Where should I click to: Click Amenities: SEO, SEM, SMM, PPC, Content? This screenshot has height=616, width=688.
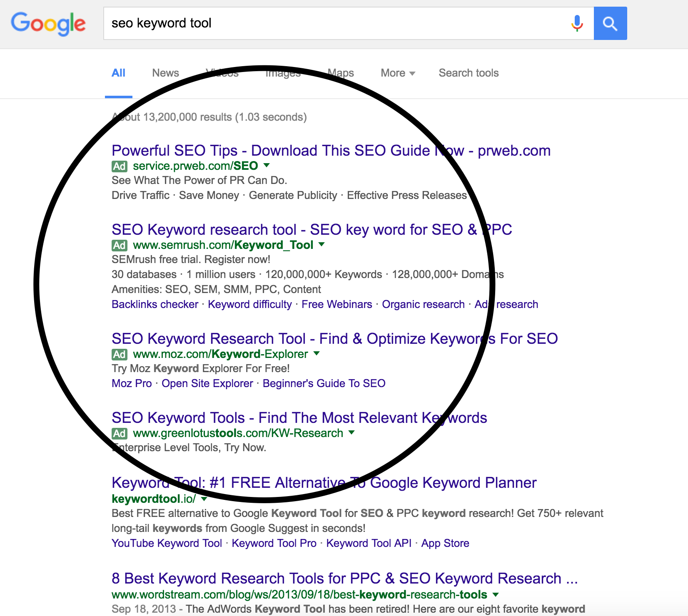(216, 289)
